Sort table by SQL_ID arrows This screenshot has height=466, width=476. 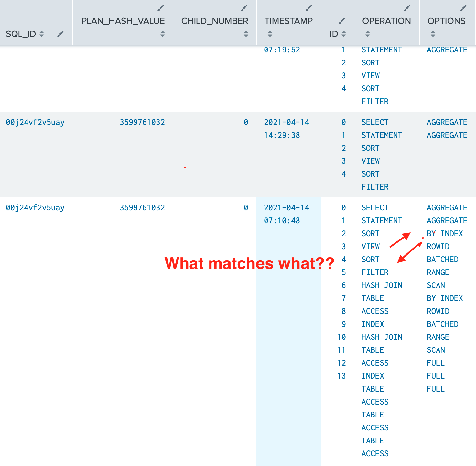point(42,34)
